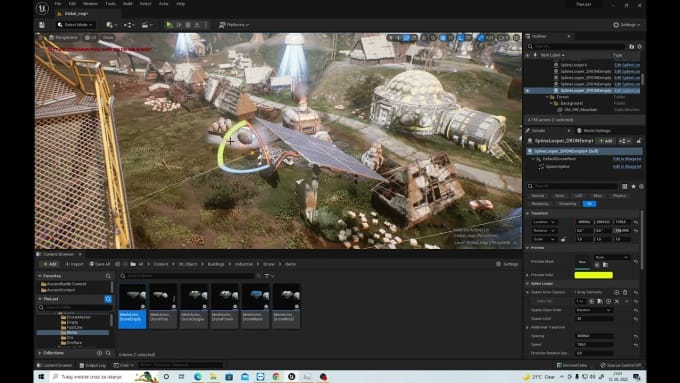The image size is (680, 383).
Task: Open the content filter funnel icon
Action: [x=268, y=276]
